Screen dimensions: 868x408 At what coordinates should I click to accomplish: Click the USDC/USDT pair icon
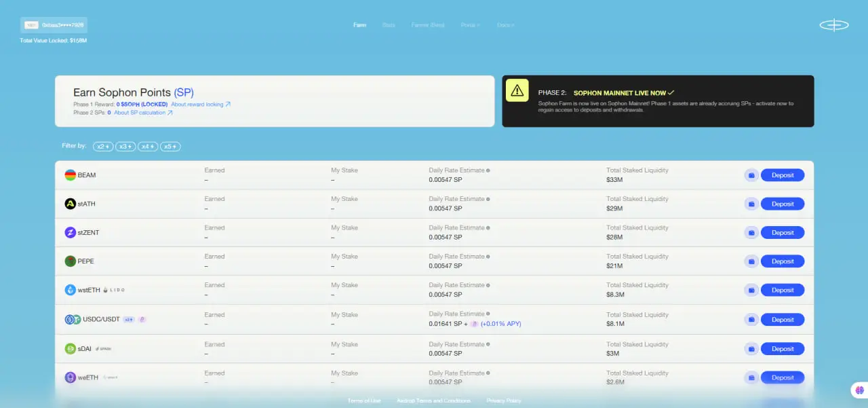pyautogui.click(x=72, y=319)
